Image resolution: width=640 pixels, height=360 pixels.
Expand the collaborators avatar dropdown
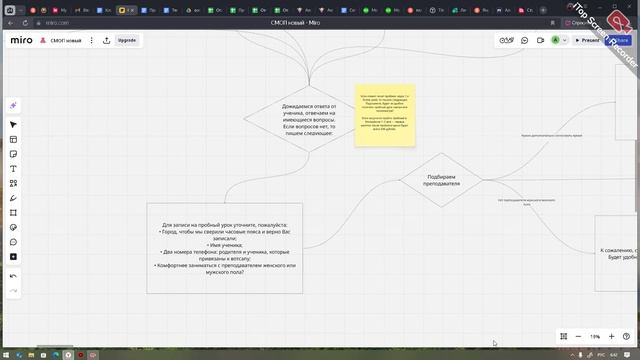pos(564,40)
